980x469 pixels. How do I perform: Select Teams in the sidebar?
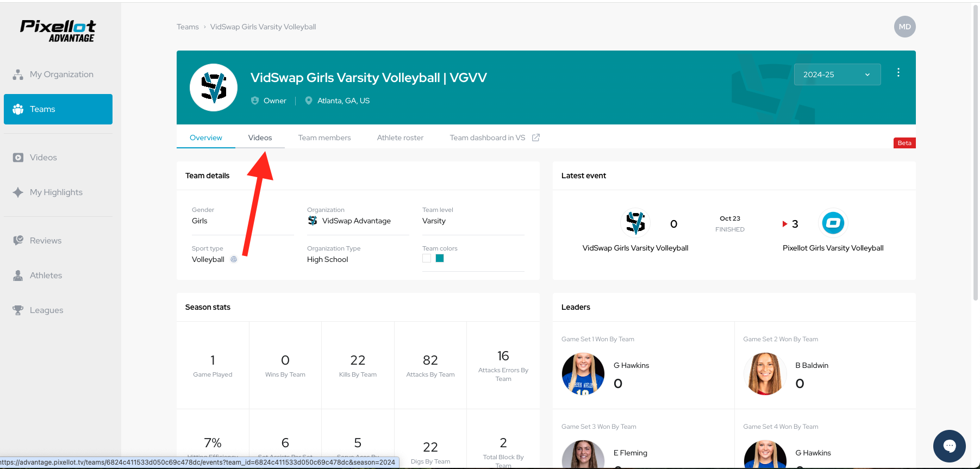[58, 109]
